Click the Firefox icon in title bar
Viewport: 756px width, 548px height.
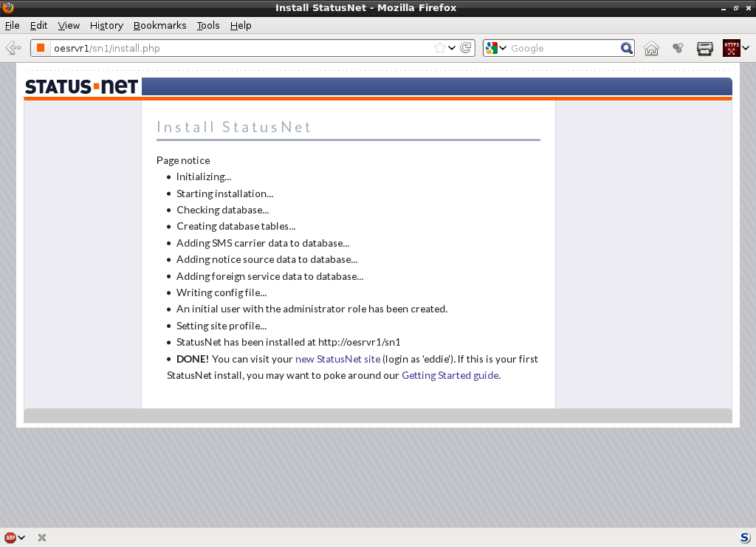(7, 7)
